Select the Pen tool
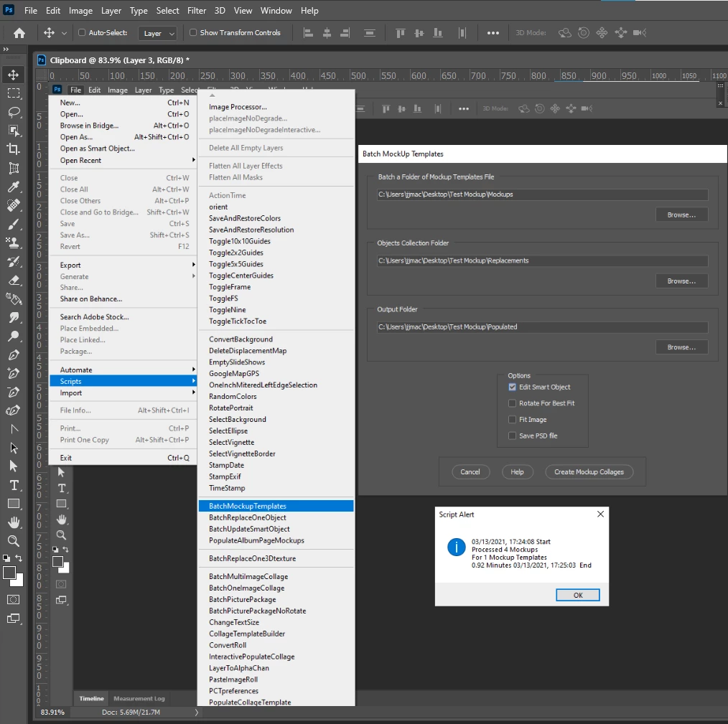728x724 pixels. coord(14,355)
